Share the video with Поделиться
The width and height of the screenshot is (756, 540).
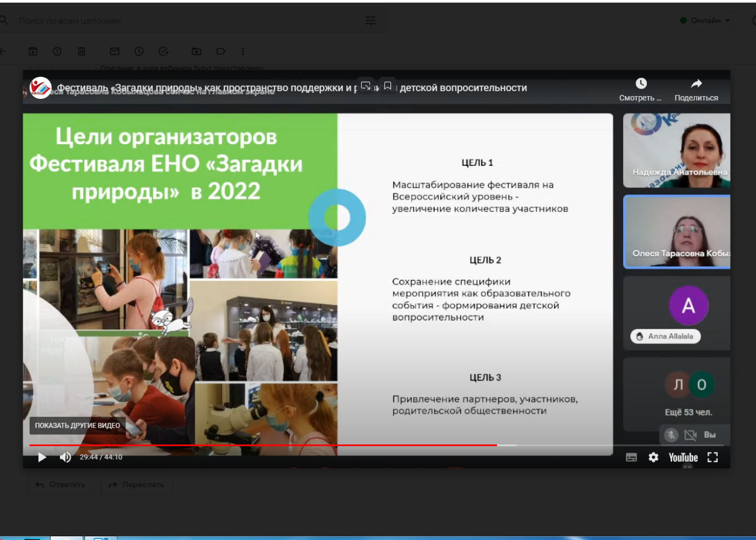(x=696, y=90)
